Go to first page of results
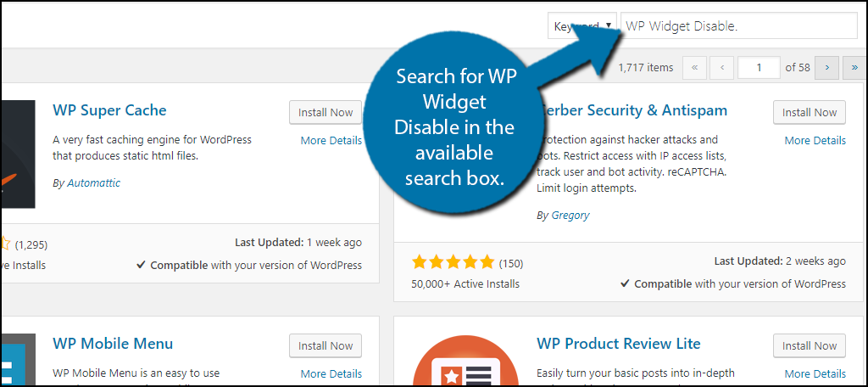 click(x=695, y=68)
